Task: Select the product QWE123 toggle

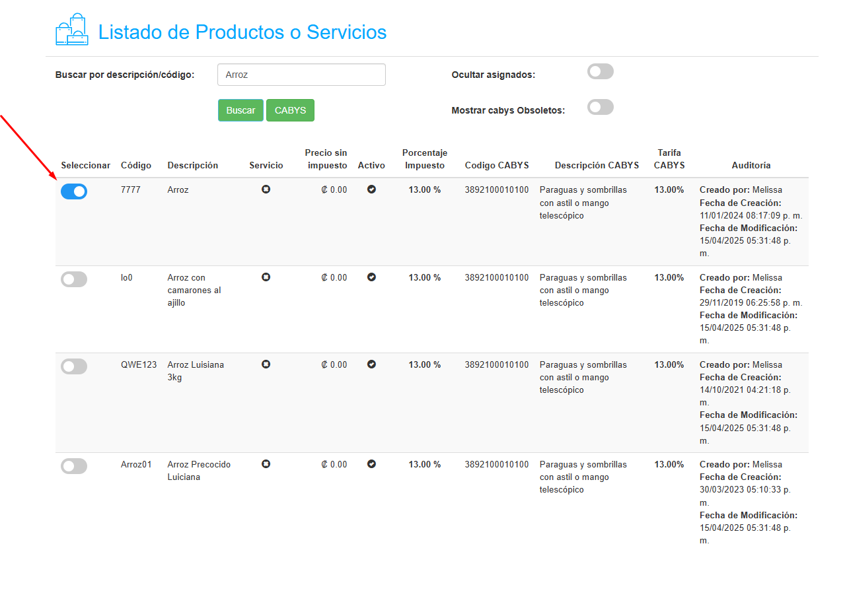Action: click(x=74, y=366)
